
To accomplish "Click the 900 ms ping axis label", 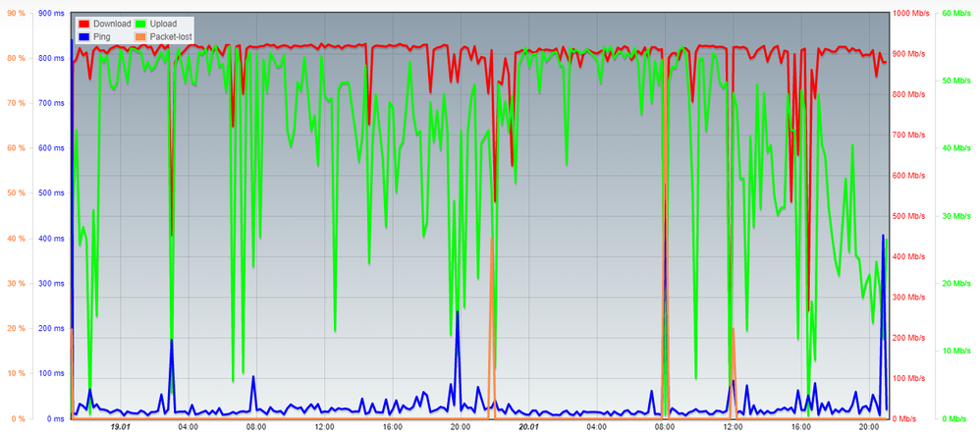I will tap(51, 13).
